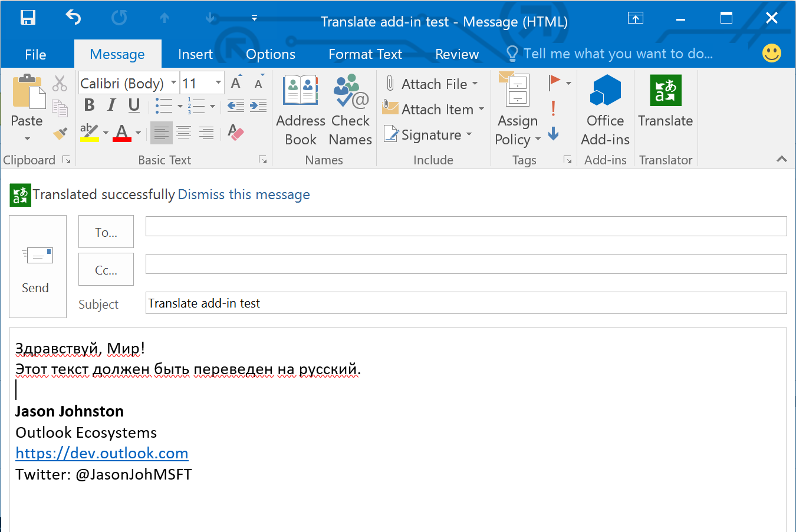The image size is (796, 532).
Task: Click the To... button
Action: (x=106, y=232)
